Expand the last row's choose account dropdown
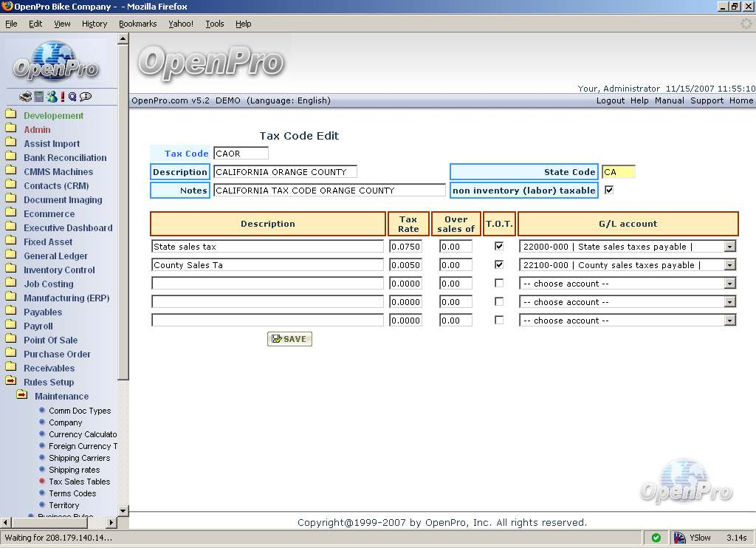Screen dimensions: 756x548 [729, 321]
